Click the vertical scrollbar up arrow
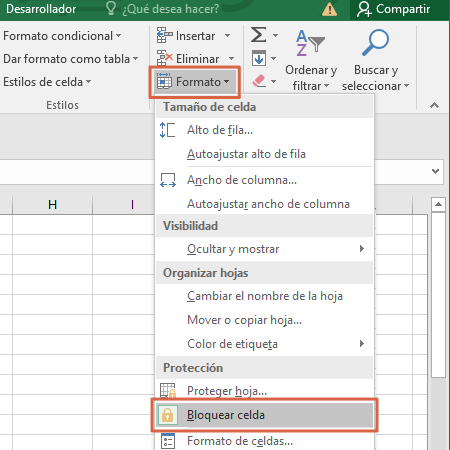 pyautogui.click(x=438, y=204)
